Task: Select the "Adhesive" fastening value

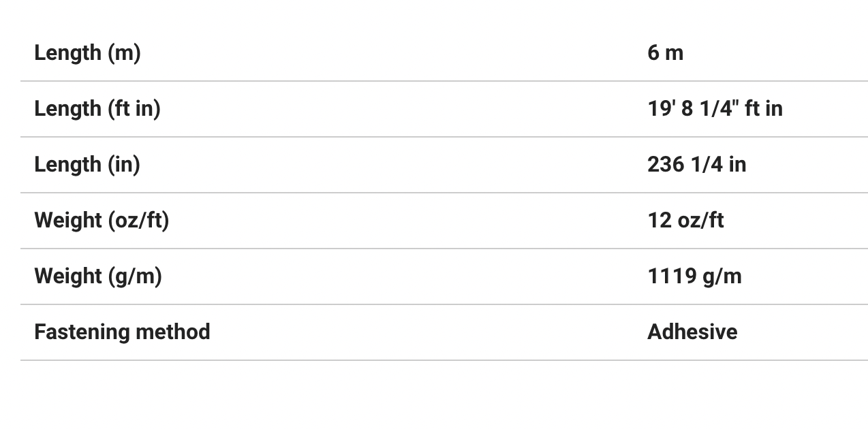Action: pyautogui.click(x=692, y=332)
